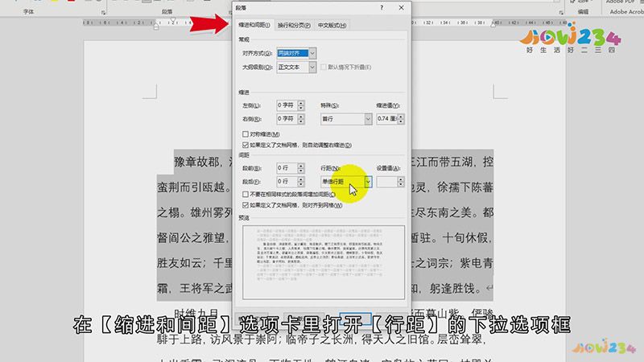Click the 段前 spacing before field
The height and width of the screenshot is (362, 644).
click(x=287, y=168)
